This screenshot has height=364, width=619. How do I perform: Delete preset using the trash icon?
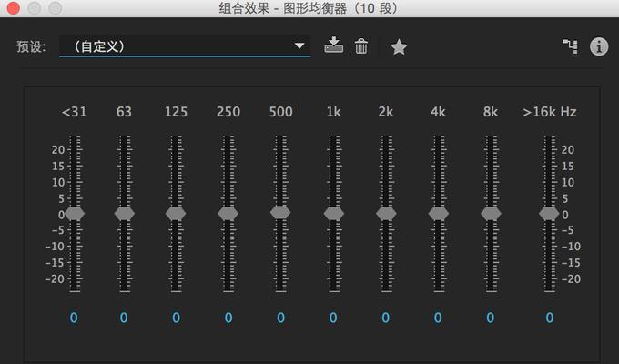360,46
